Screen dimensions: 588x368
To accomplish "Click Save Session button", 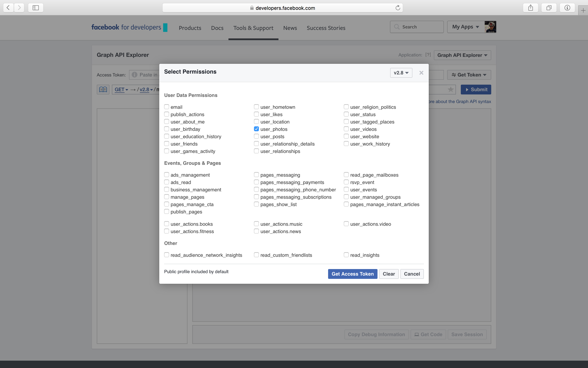I will pos(467,334).
